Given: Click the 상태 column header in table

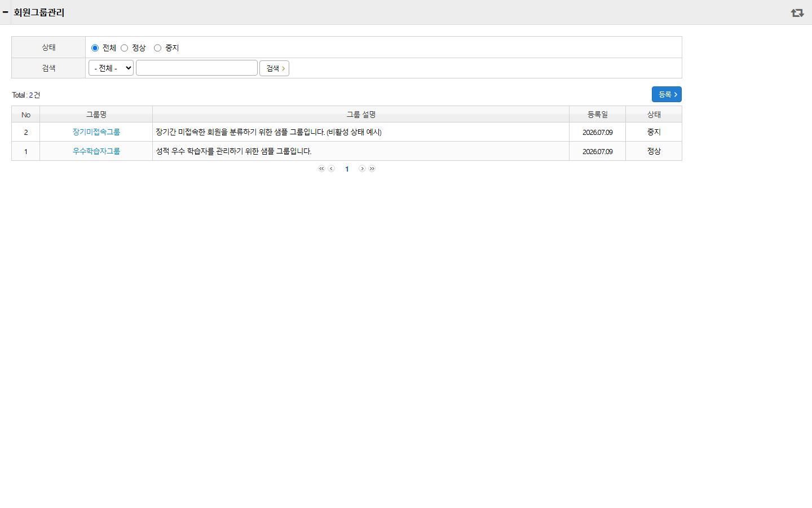Looking at the screenshot, I should tap(654, 115).
